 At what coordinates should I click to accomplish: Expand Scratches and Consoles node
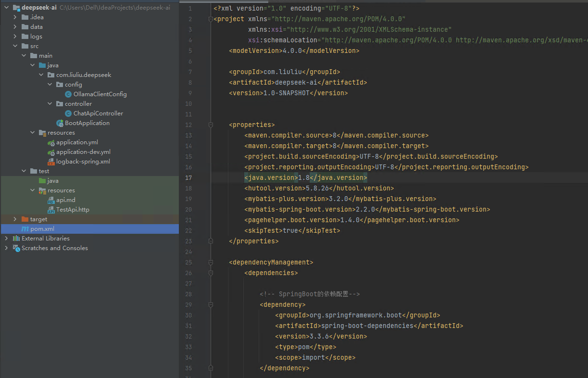tap(6, 248)
